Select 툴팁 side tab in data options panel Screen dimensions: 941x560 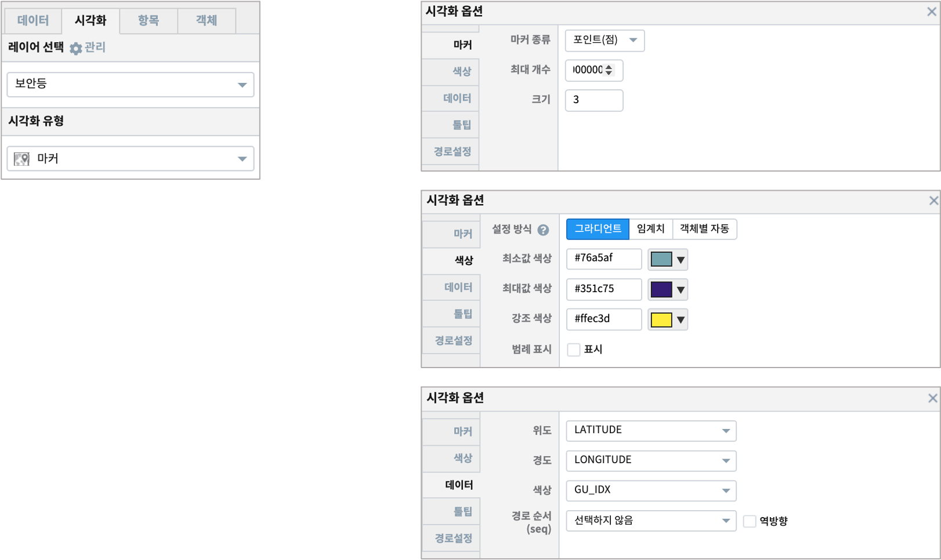451,512
